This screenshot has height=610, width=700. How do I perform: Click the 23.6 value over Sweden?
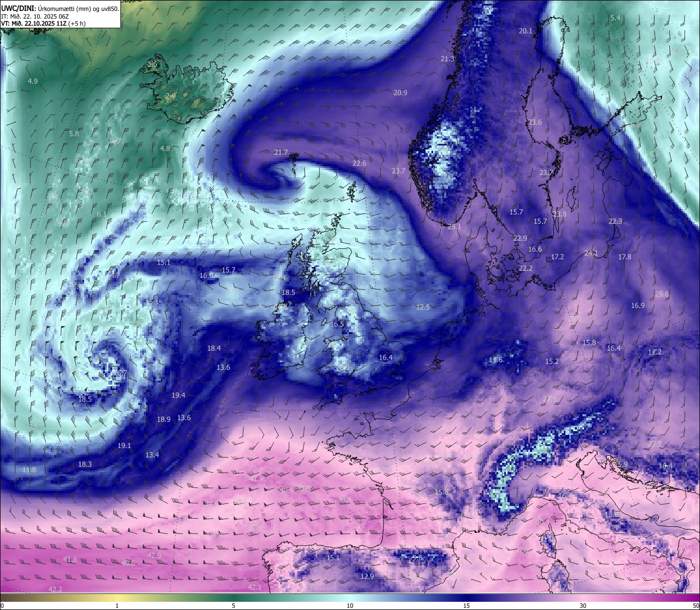[535, 122]
